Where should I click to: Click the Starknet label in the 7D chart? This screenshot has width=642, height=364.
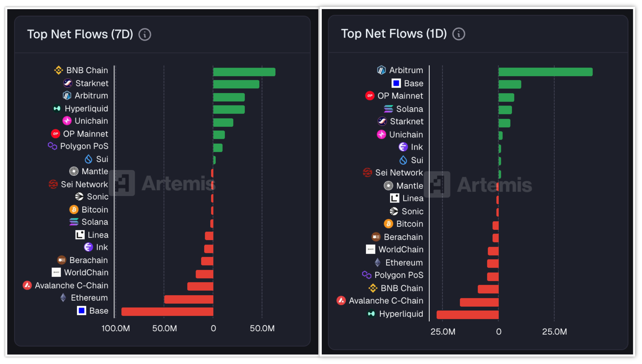(x=92, y=83)
